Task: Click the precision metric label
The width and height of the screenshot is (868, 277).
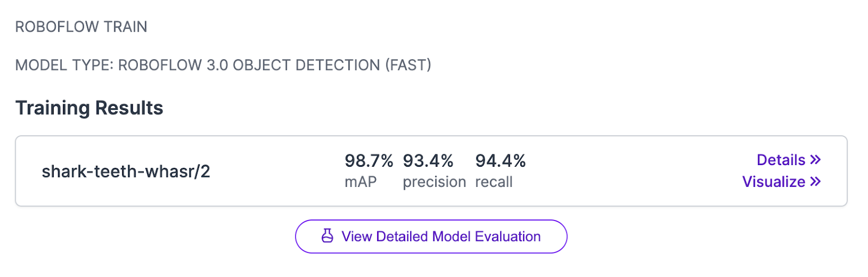Action: click(434, 182)
